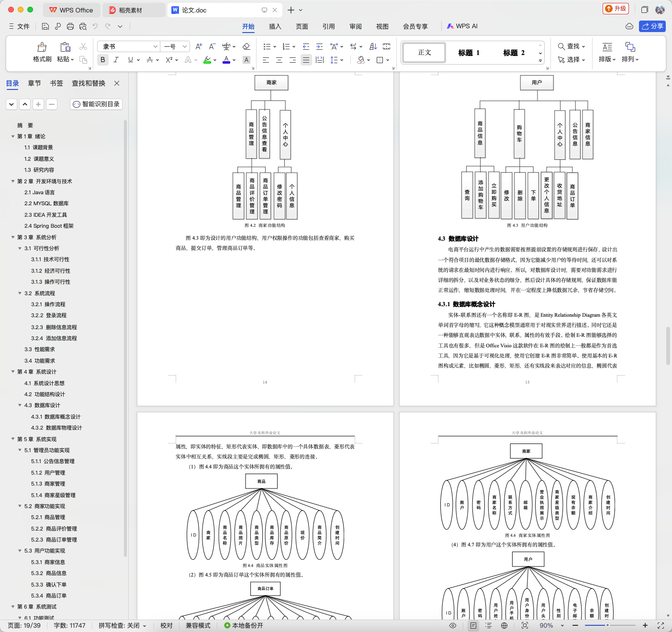This screenshot has width=672, height=632.
Task: Click the print icon in quick toolbar
Action: [70, 26]
